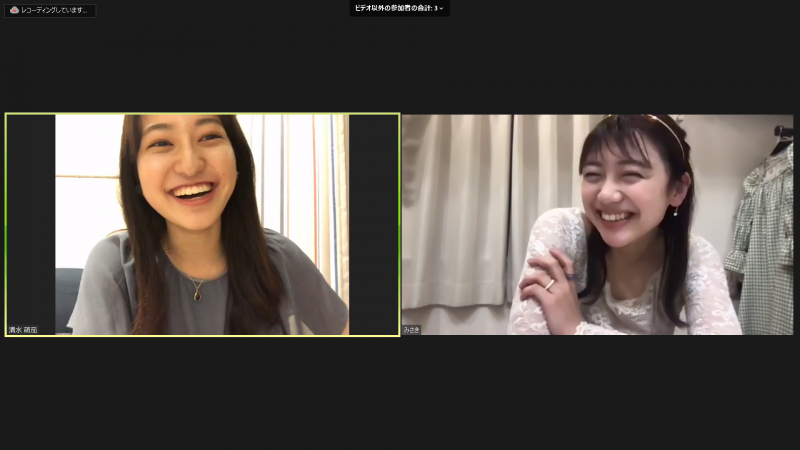The height and width of the screenshot is (450, 800).
Task: Click the ring on みさき's hand
Action: (x=549, y=285)
